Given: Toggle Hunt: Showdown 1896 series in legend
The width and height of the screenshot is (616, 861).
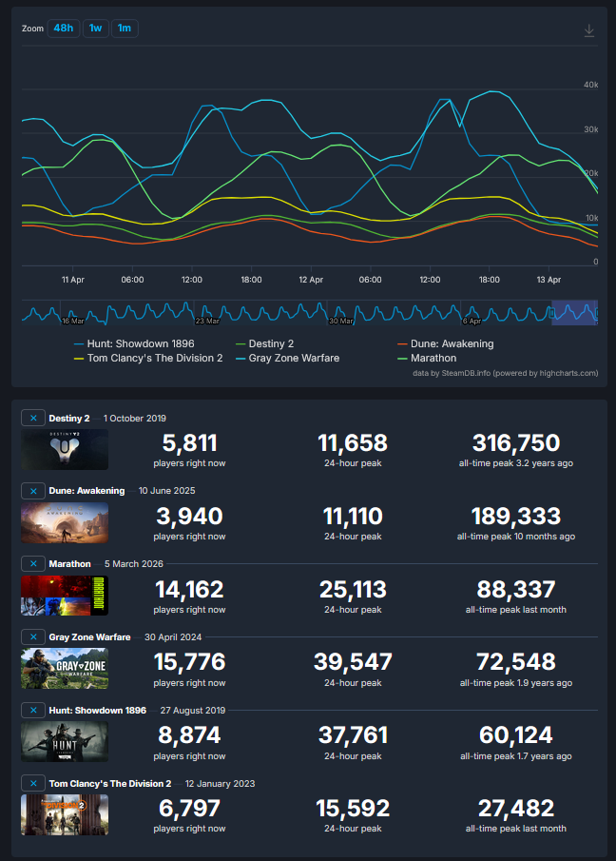Looking at the screenshot, I should click(x=134, y=343).
